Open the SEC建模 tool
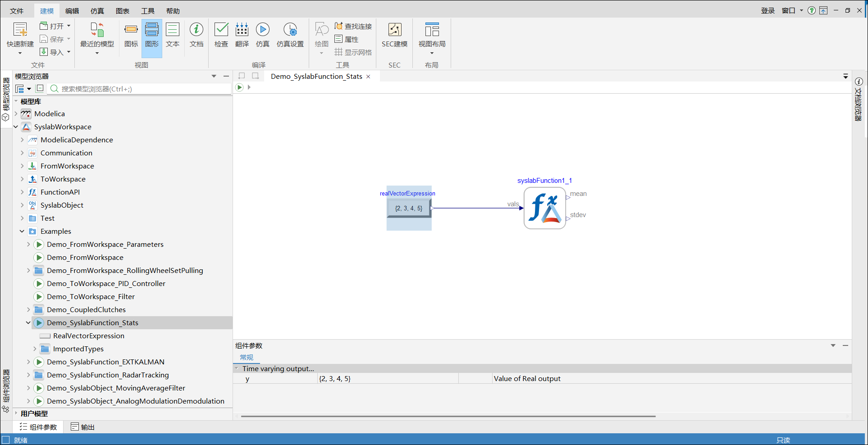Screen dimensions: 868x445 (394, 35)
